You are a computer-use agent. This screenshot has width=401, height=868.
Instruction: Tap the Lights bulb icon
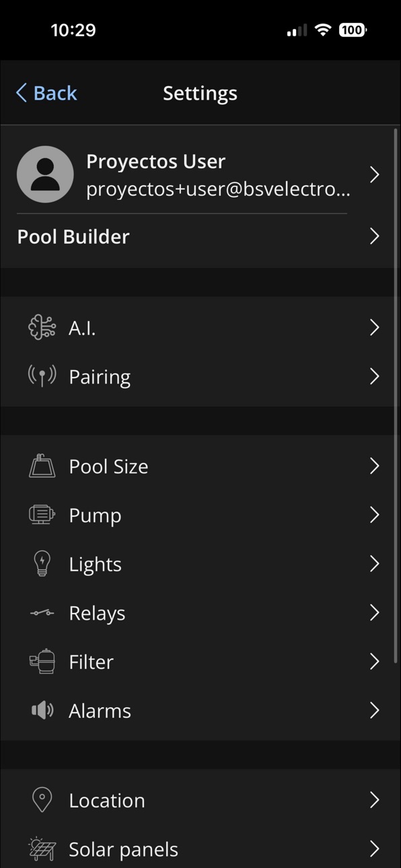pyautogui.click(x=42, y=564)
